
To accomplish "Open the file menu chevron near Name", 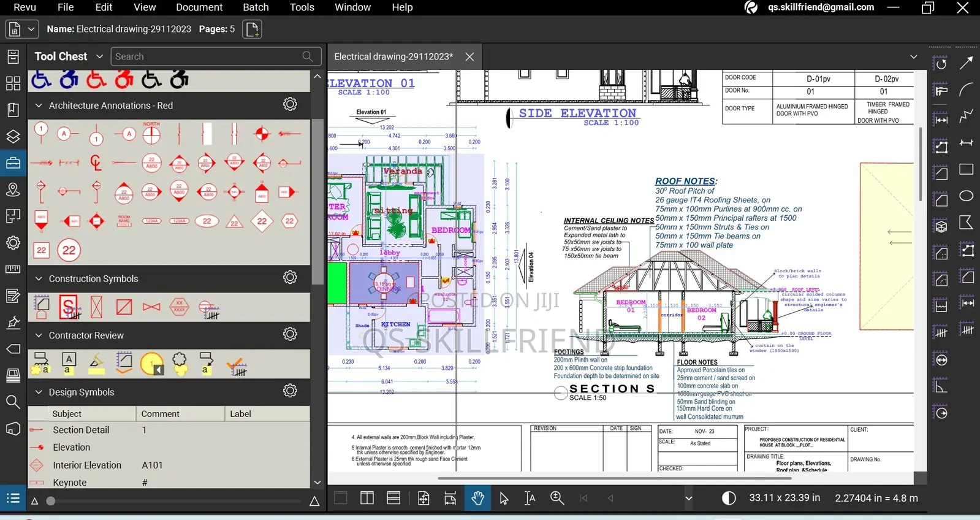I will (x=31, y=29).
